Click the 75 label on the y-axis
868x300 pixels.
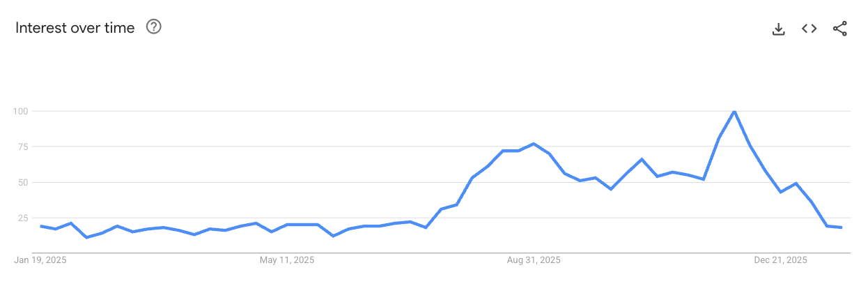click(x=22, y=147)
